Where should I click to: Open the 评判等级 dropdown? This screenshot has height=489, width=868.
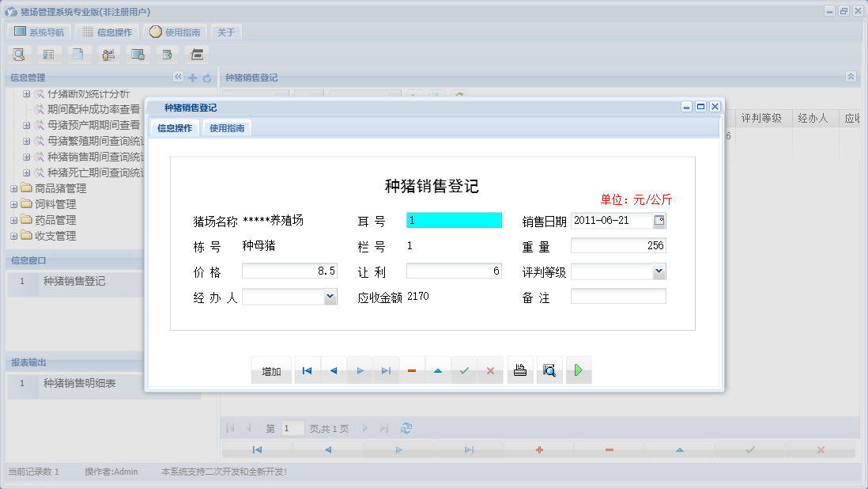(x=659, y=271)
